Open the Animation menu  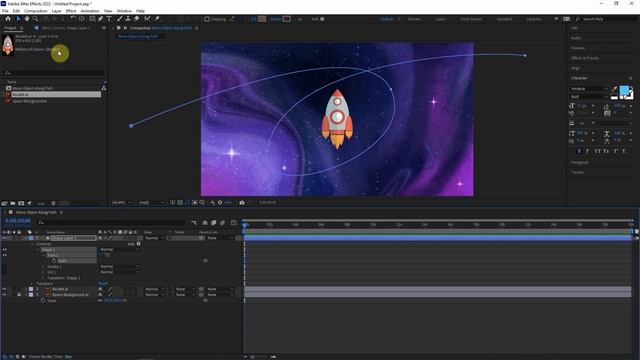[90, 11]
